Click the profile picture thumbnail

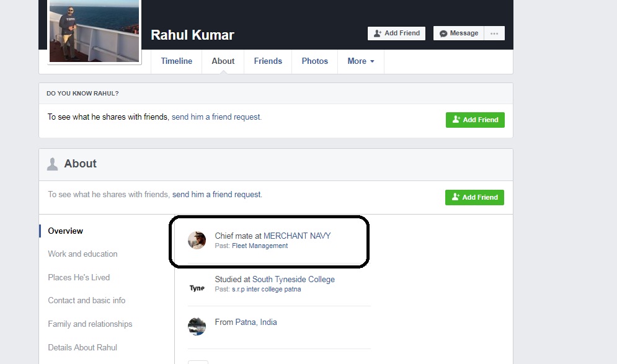94,31
